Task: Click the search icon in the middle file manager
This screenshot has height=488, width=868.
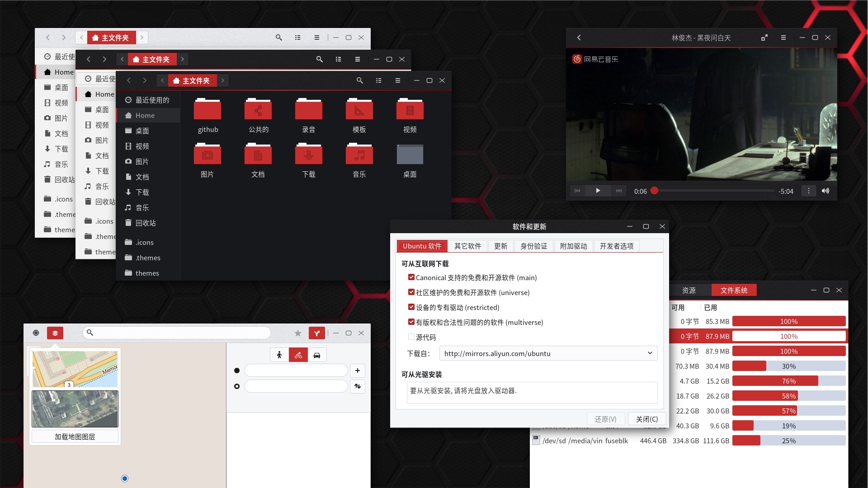Action: (x=320, y=59)
